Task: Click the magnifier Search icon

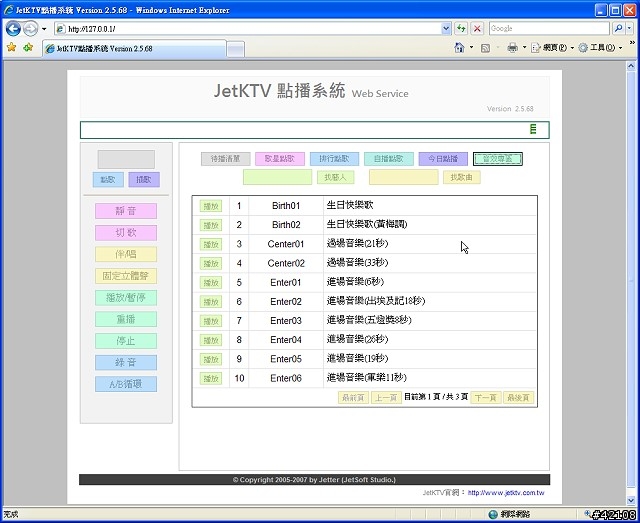Action: (618, 28)
